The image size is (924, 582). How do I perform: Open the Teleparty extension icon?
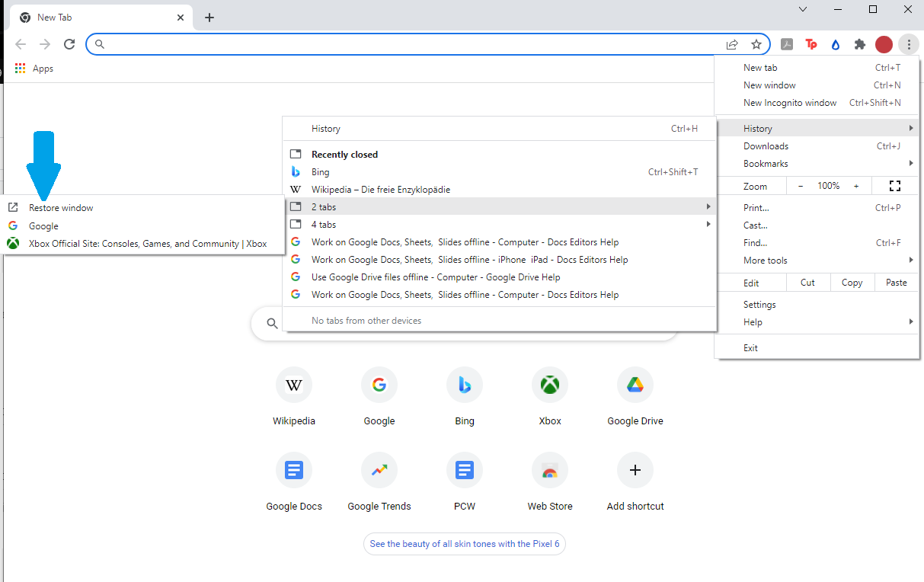tap(810, 44)
